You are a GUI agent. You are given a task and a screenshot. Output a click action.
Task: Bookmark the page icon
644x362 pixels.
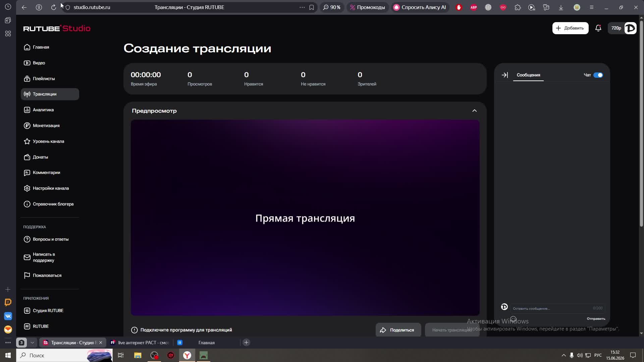point(312,7)
